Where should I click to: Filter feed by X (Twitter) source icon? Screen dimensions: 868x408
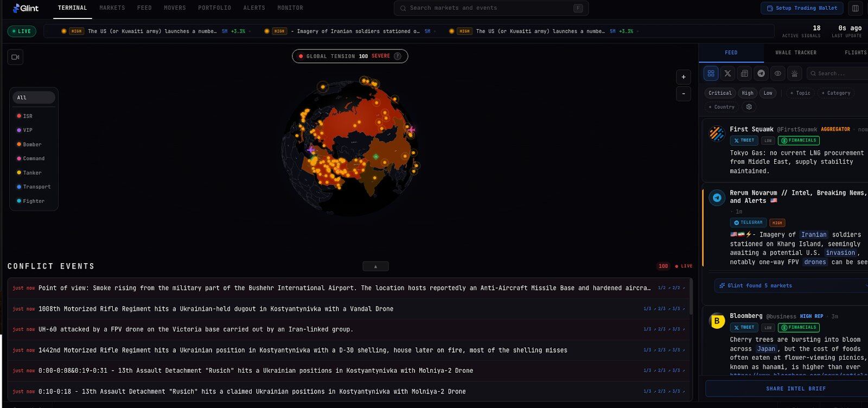click(x=727, y=73)
